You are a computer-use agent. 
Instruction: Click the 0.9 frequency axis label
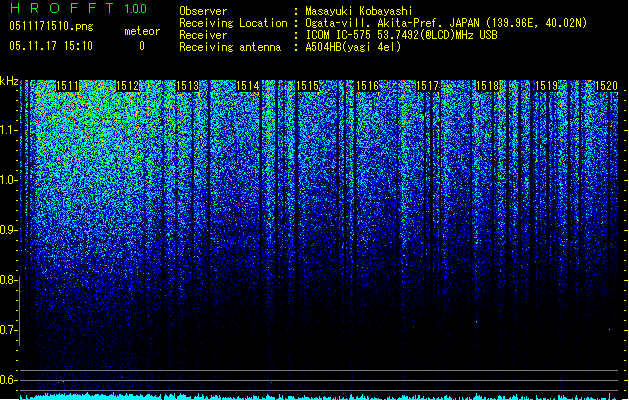(8, 230)
